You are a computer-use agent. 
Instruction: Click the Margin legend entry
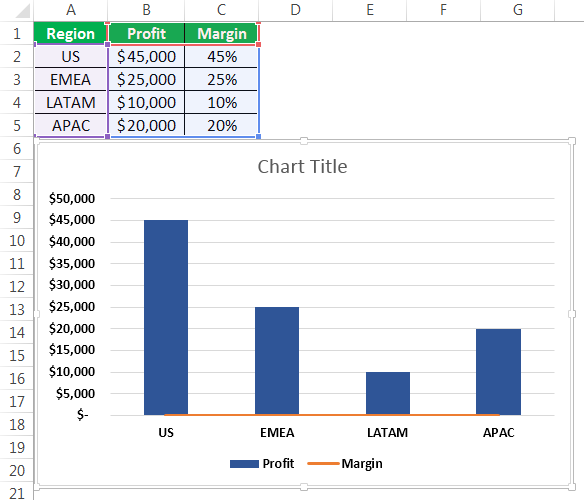click(345, 463)
